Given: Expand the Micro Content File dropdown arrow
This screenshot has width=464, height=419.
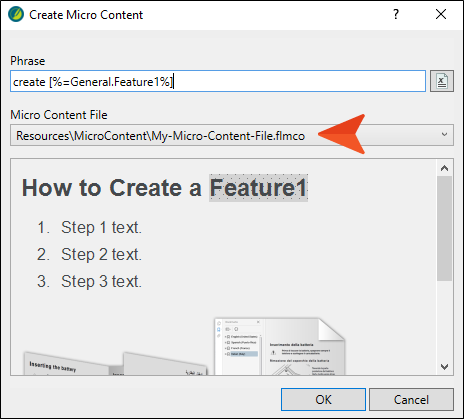Looking at the screenshot, I should tap(444, 135).
